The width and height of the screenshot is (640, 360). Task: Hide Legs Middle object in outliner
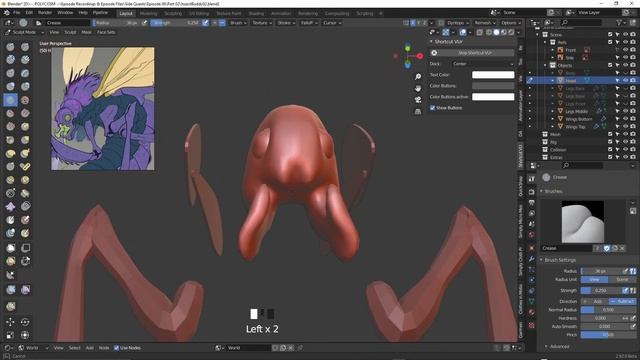(625, 111)
